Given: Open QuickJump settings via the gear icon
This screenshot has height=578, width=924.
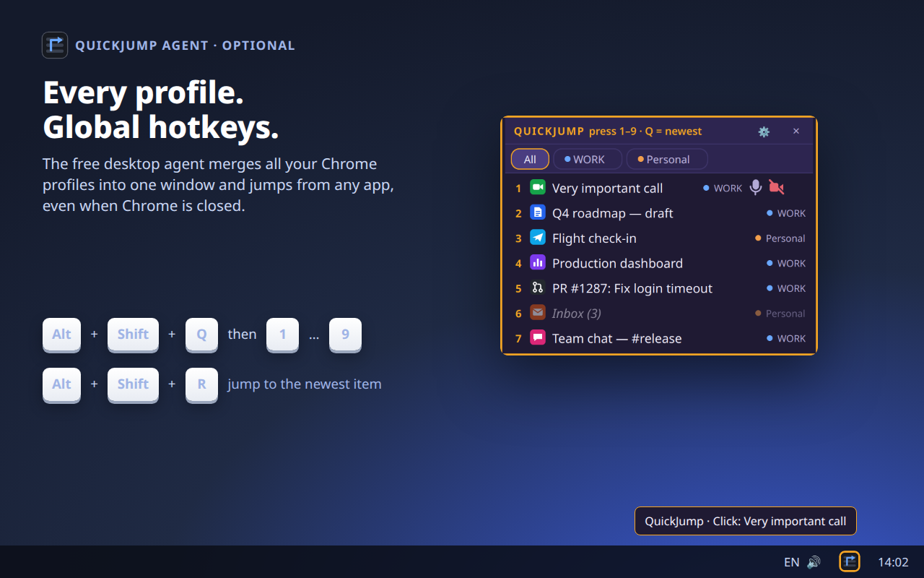Looking at the screenshot, I should pyautogui.click(x=764, y=131).
